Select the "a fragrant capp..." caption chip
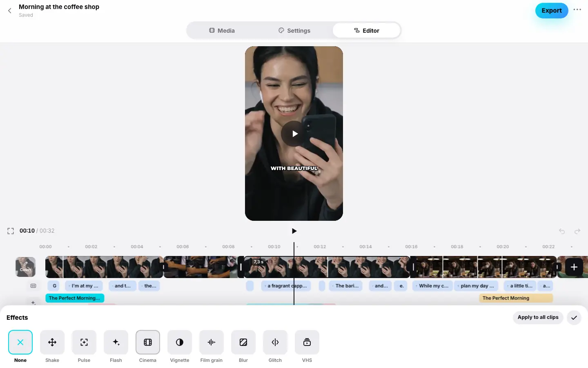Viewport: 588px width, 368px height. [x=286, y=286]
